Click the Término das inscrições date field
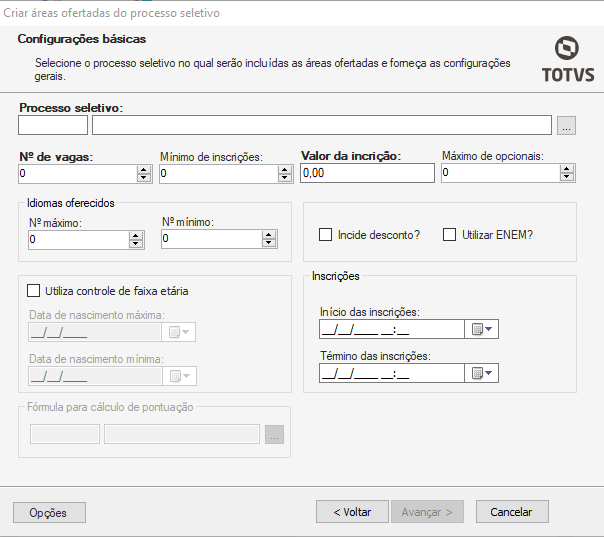604x537 pixels. 391,373
